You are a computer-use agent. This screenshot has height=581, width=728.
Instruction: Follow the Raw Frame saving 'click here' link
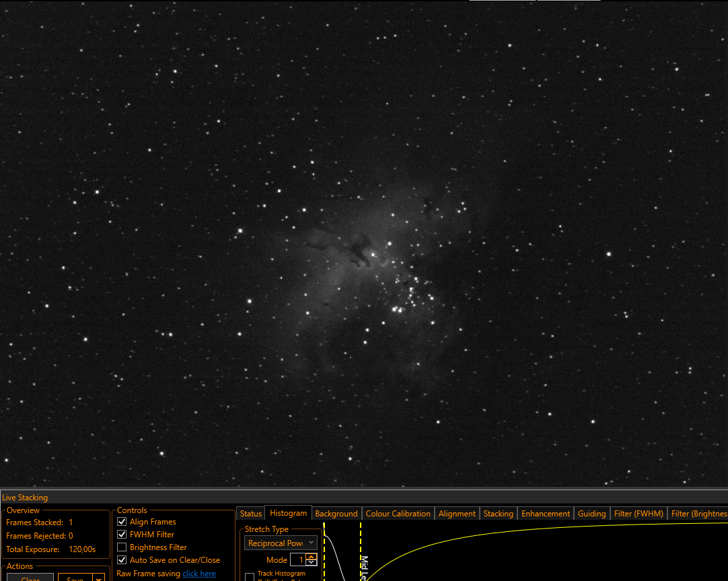[198, 574]
